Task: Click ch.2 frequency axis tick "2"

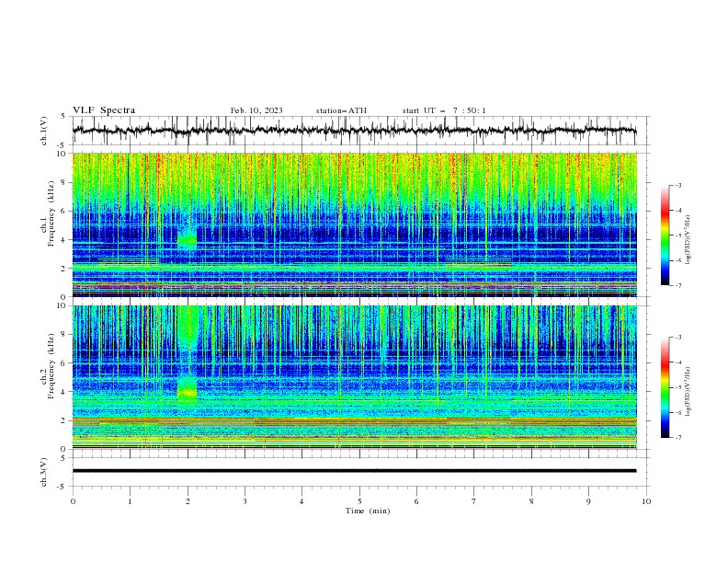Action: click(x=65, y=420)
